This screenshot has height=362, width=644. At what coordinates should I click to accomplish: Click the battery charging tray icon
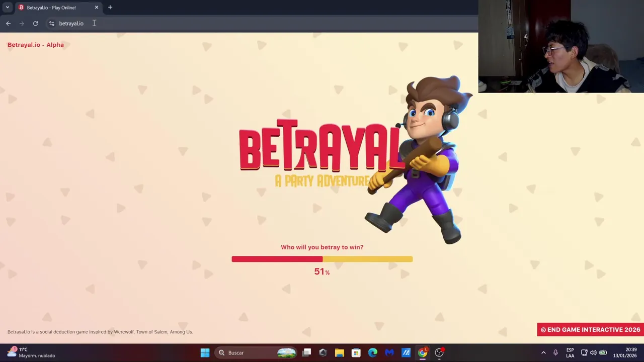click(x=603, y=352)
